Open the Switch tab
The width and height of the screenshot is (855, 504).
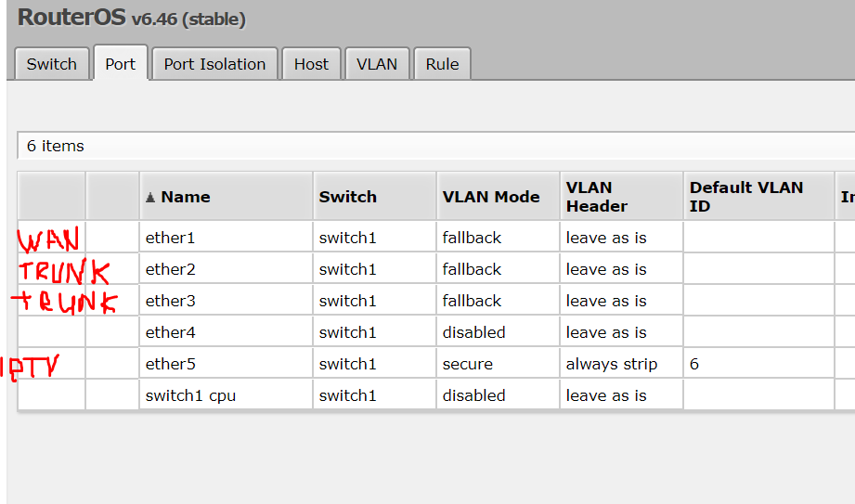coord(52,64)
